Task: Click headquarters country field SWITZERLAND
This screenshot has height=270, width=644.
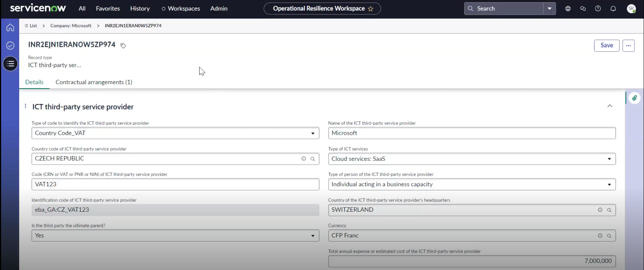Action: tap(472, 210)
